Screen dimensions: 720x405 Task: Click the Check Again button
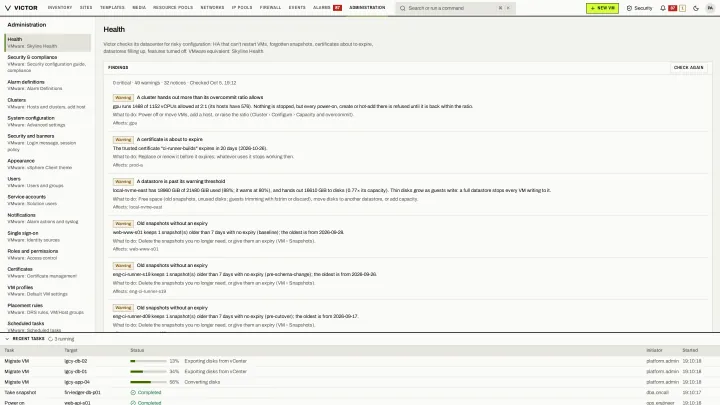688,68
